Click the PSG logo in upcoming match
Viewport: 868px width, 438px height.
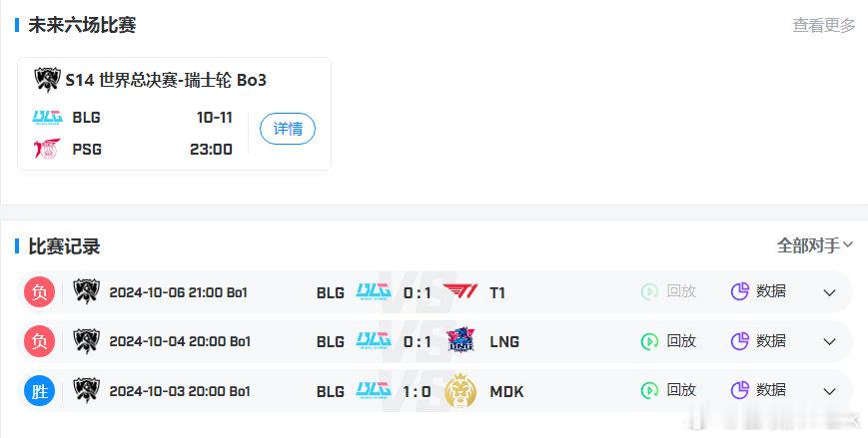tap(47, 149)
